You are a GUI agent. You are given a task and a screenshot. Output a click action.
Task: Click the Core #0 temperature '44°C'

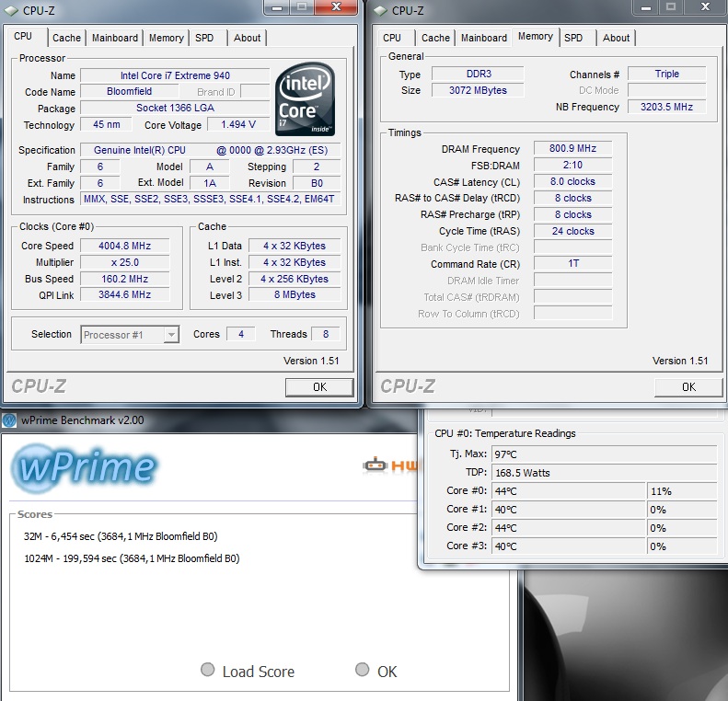(569, 491)
